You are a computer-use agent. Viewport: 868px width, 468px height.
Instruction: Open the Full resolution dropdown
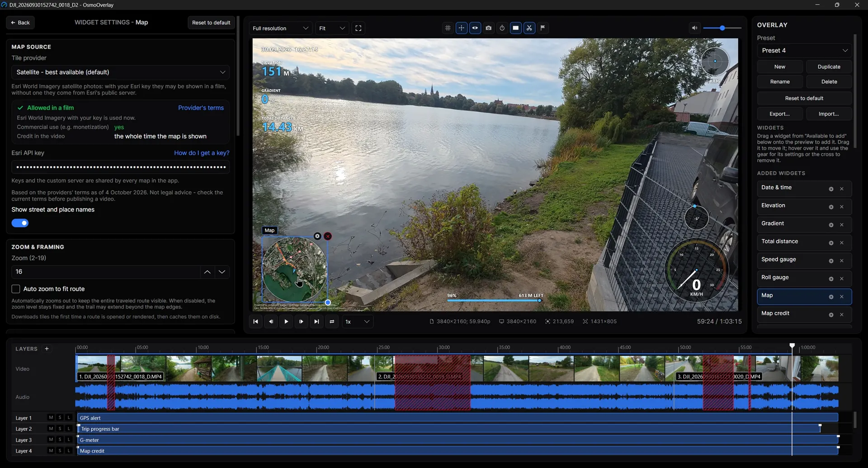coord(280,28)
